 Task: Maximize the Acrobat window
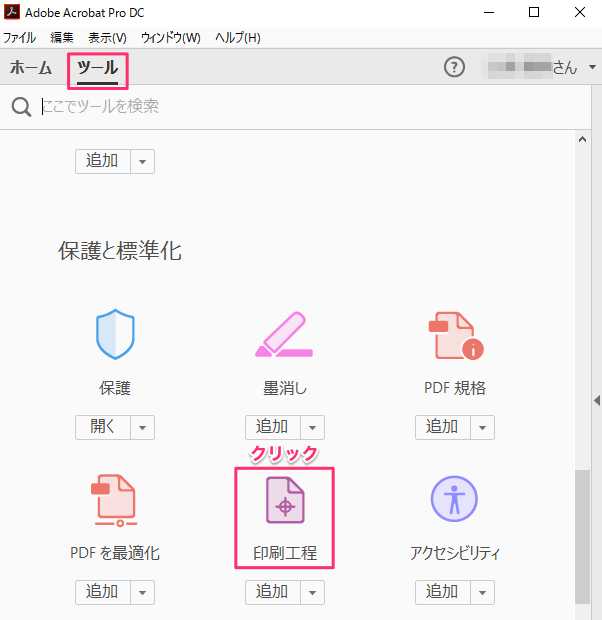(x=534, y=12)
